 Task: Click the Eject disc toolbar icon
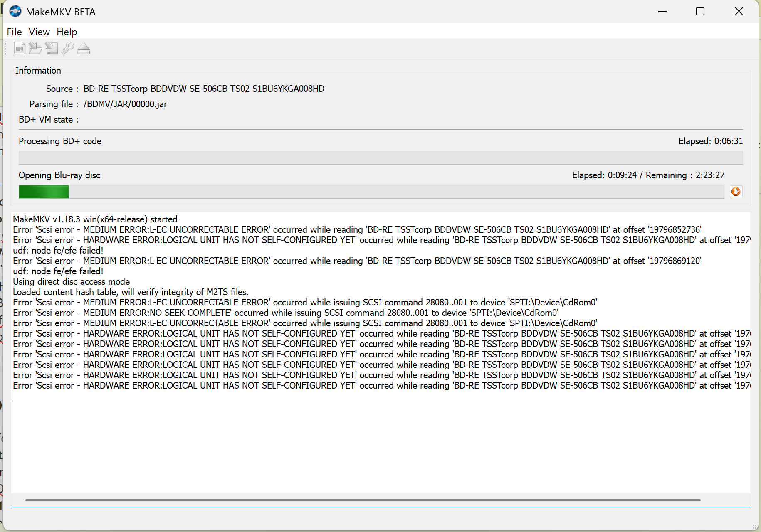[84, 48]
